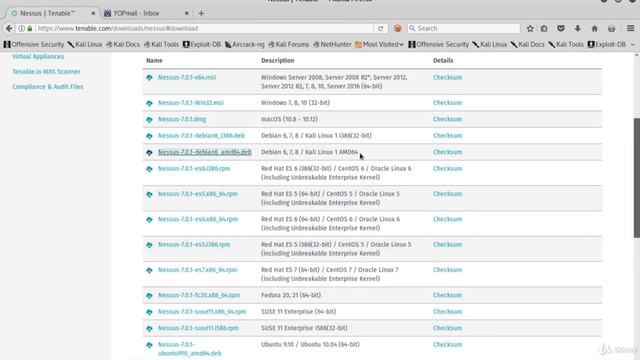Viewport: 640px width, 360px height.
Task: Open the Kali Forums bookmark
Action: pyautogui.click(x=289, y=44)
